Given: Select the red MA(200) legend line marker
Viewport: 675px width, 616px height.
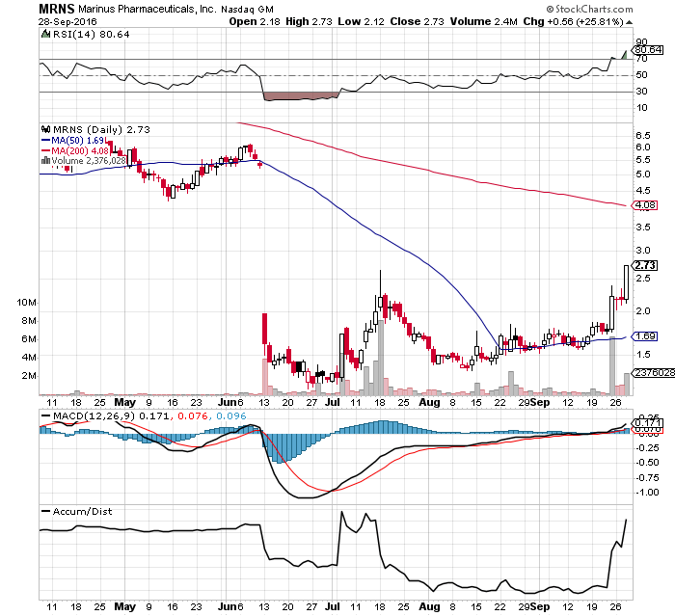Looking at the screenshot, I should pyautogui.click(x=45, y=151).
